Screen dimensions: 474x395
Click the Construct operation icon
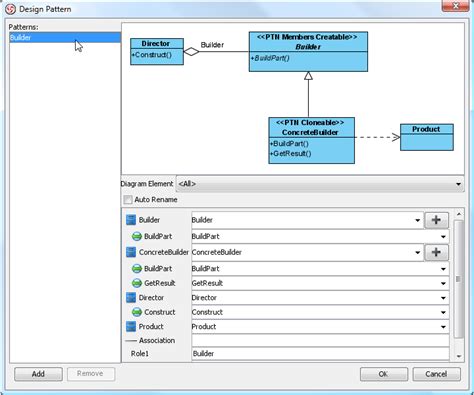click(x=137, y=312)
